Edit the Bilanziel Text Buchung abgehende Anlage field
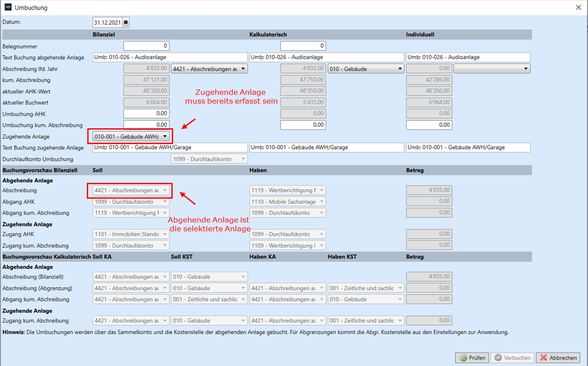Screen dimensions: 588x366 tap(170, 57)
